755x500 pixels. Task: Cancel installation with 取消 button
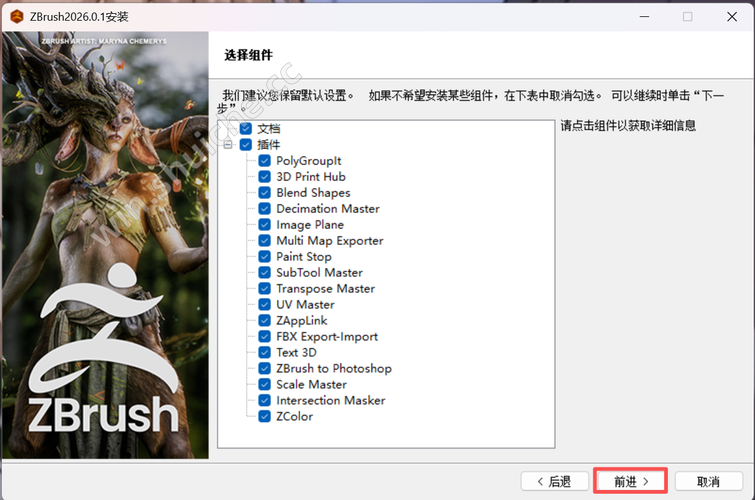(x=708, y=481)
